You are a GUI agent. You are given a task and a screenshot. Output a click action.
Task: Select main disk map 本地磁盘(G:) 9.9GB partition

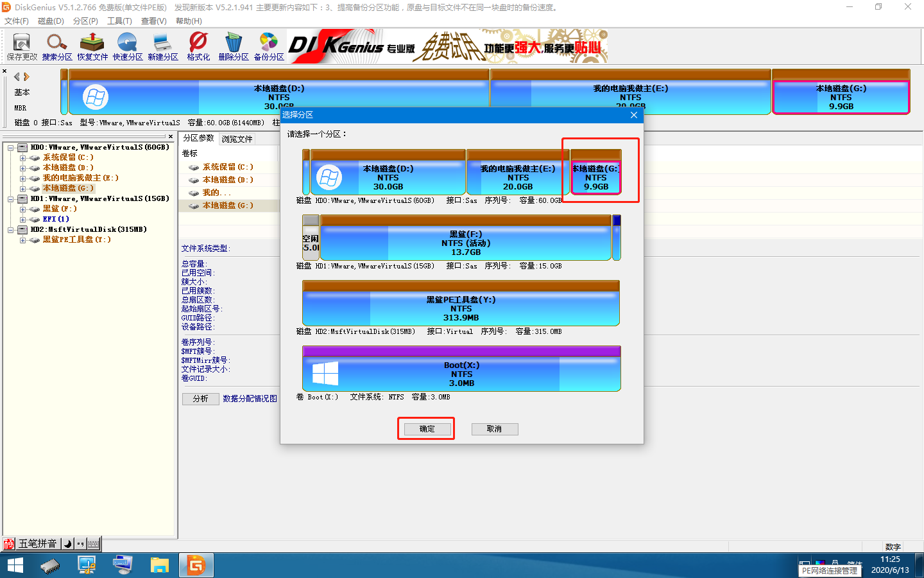pyautogui.click(x=841, y=92)
